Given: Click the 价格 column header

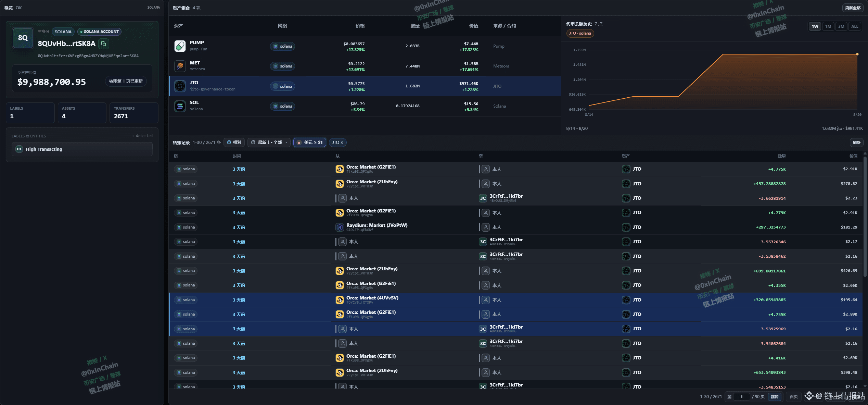Looking at the screenshot, I should (360, 26).
